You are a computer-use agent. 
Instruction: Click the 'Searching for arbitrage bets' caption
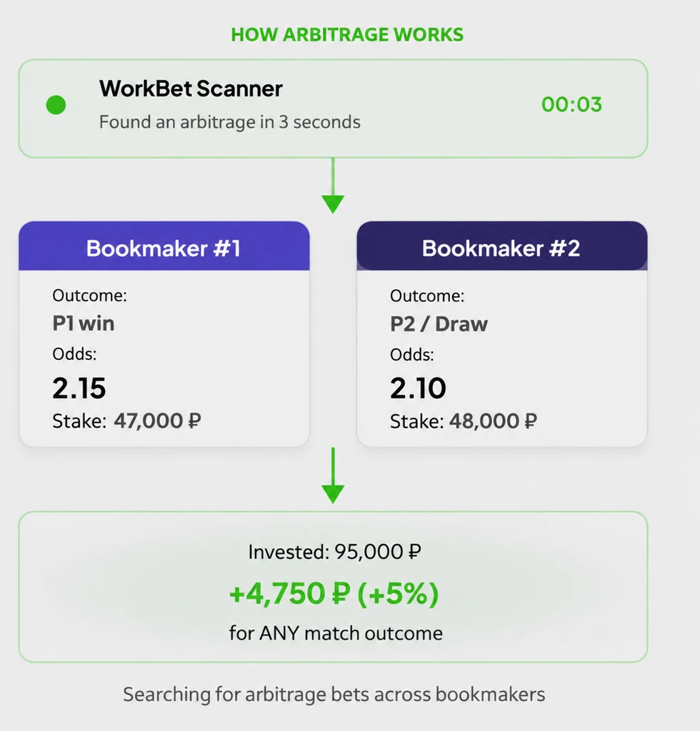point(334,695)
